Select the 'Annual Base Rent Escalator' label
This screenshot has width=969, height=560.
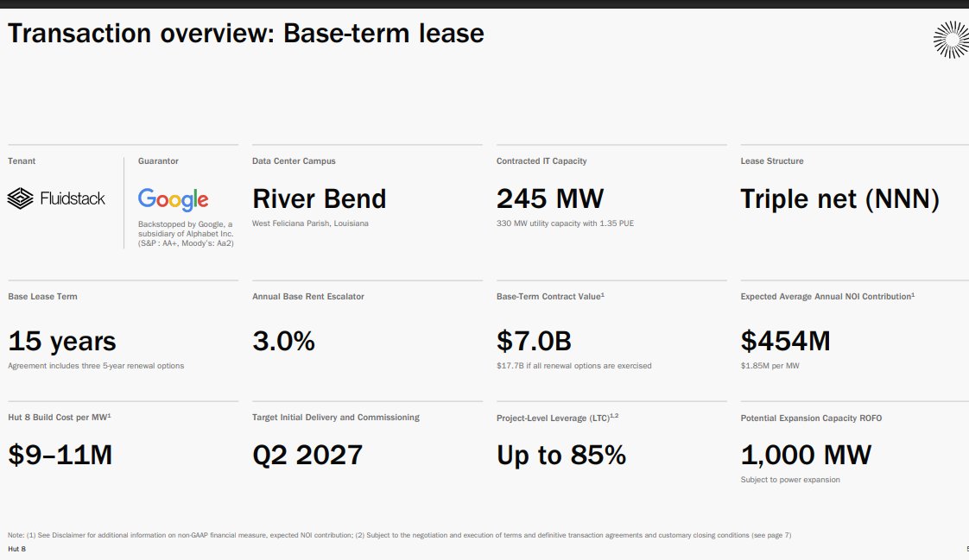click(x=307, y=297)
